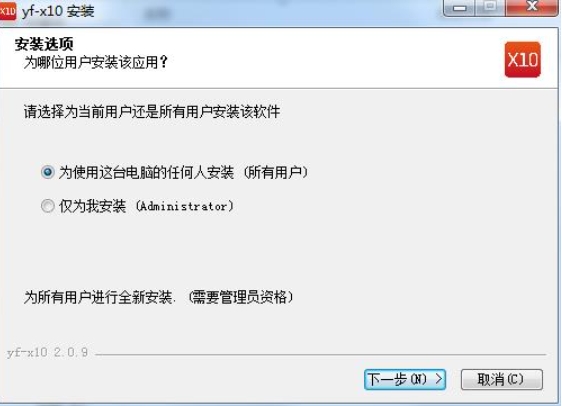This screenshot has width=562, height=406.
Task: Select the 仅为我安装 radio button
Action: (48, 206)
